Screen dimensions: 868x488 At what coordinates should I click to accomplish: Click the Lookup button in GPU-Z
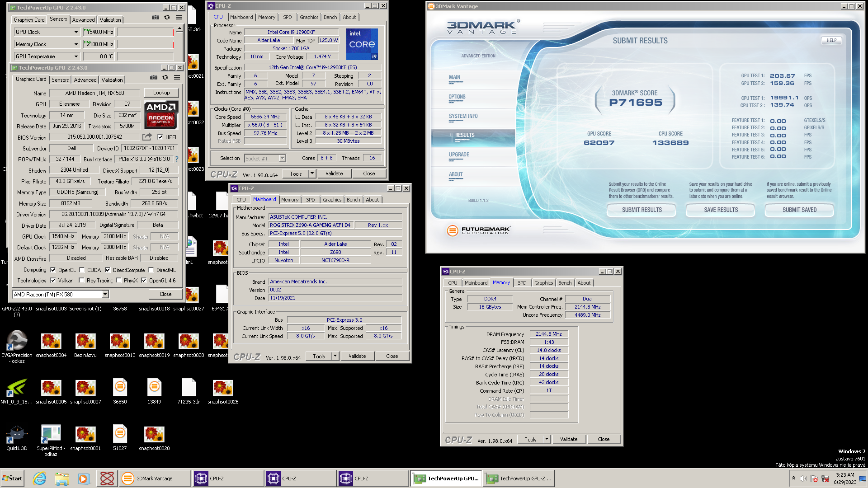pyautogui.click(x=161, y=93)
